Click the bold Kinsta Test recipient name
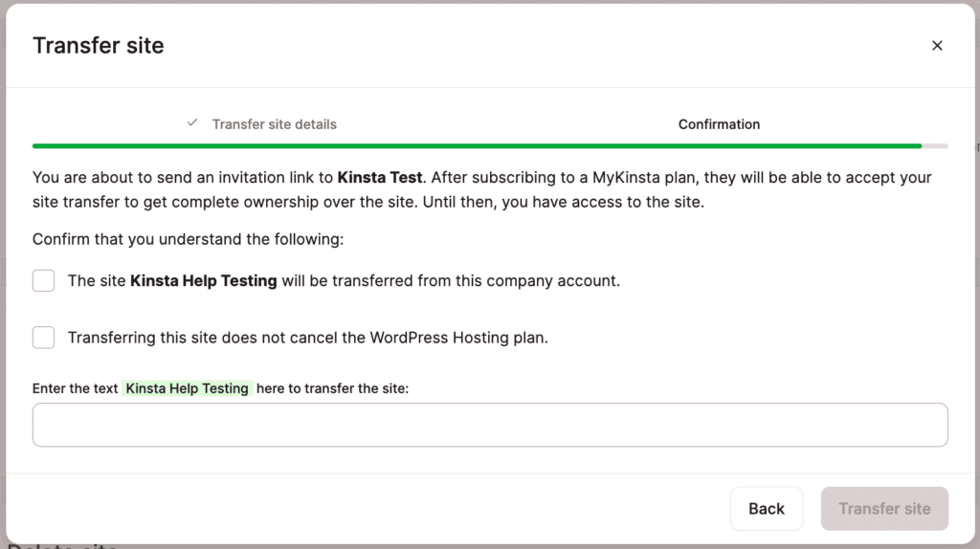This screenshot has height=549, width=980. (380, 178)
